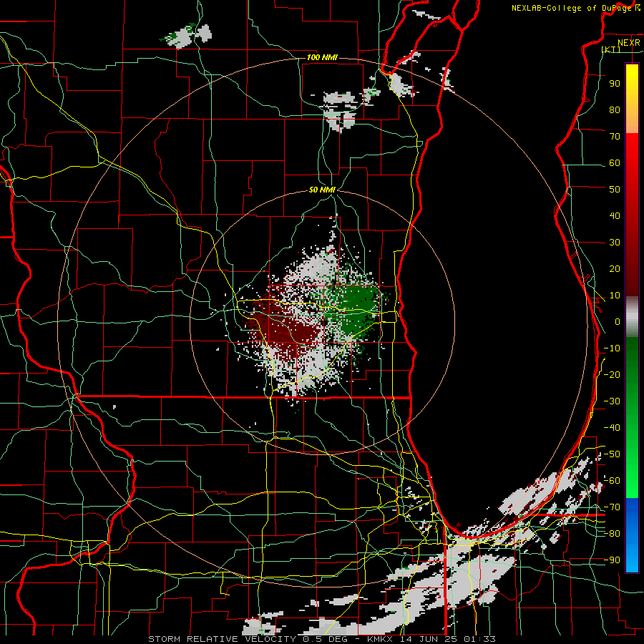Click the 'STORM RELATIVE VELOCITY 0.5 DEG' caption
This screenshot has width=644, height=644.
pyautogui.click(x=250, y=639)
